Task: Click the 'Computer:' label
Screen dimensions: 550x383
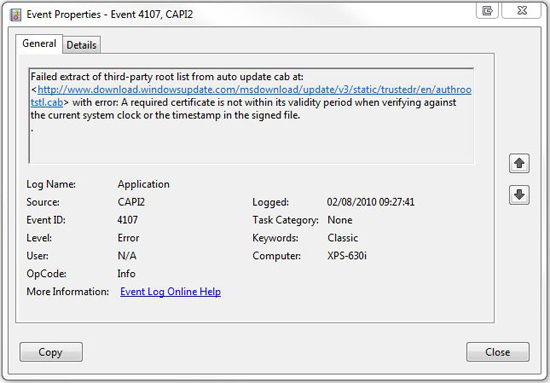Action: (x=276, y=256)
